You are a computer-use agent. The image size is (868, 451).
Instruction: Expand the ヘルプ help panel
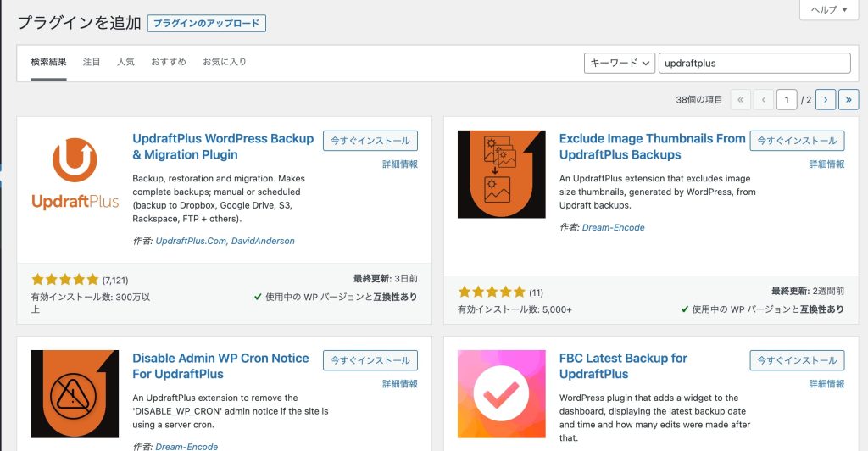(x=829, y=9)
